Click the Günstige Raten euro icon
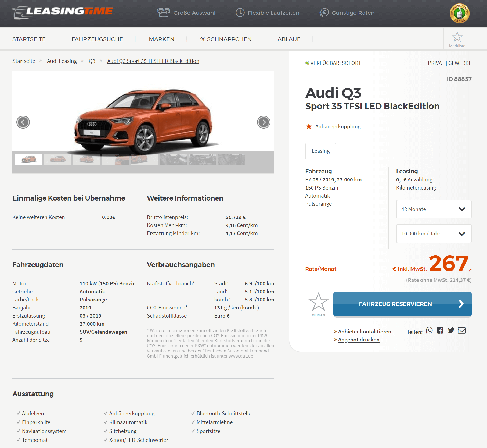Screen dimensions: 487x448 (x=324, y=13)
